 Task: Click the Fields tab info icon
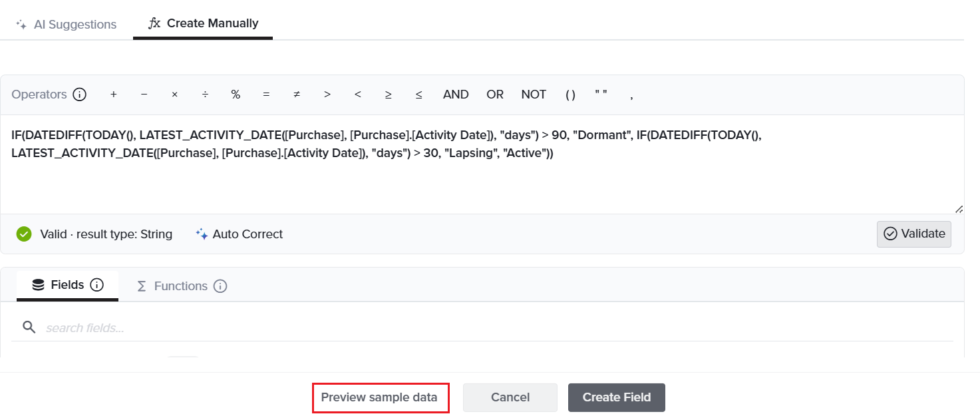tap(96, 285)
